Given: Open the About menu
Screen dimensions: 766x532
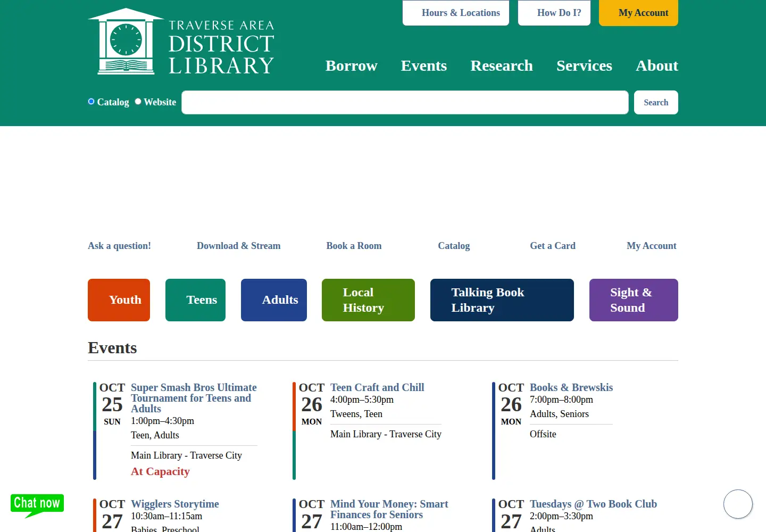Looking at the screenshot, I should coord(657,65).
